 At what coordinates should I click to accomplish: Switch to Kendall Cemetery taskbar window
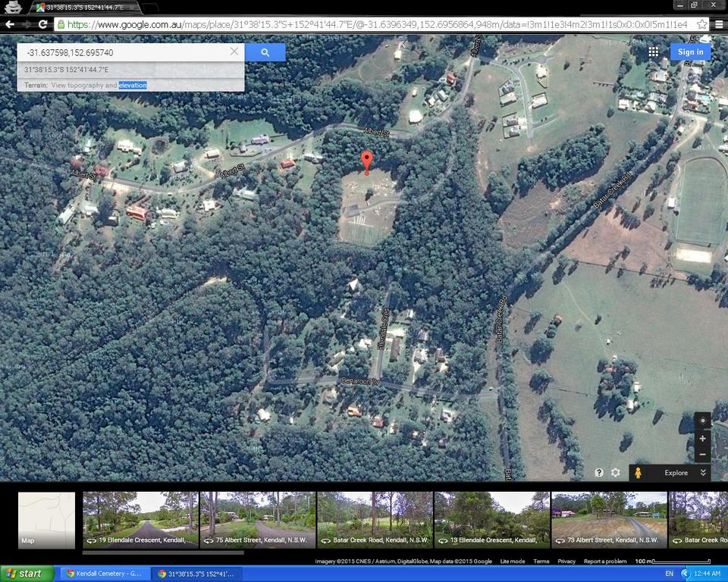tap(103, 574)
